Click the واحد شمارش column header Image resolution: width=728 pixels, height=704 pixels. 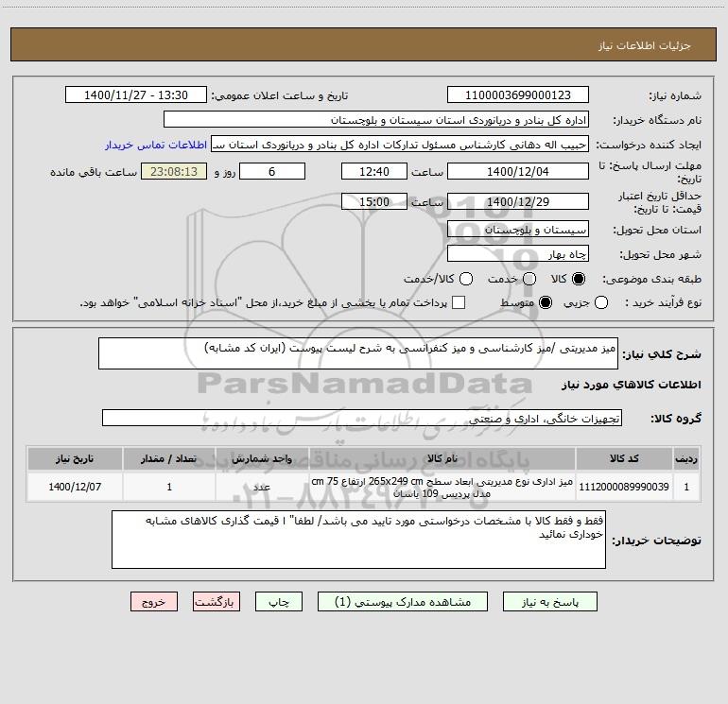coord(262,458)
